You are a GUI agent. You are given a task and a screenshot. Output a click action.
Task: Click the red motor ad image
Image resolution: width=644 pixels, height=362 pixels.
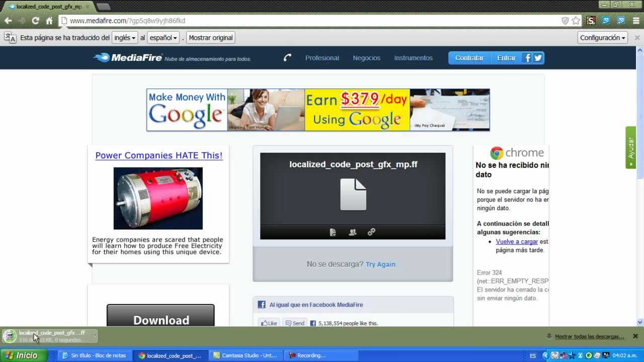click(x=158, y=199)
